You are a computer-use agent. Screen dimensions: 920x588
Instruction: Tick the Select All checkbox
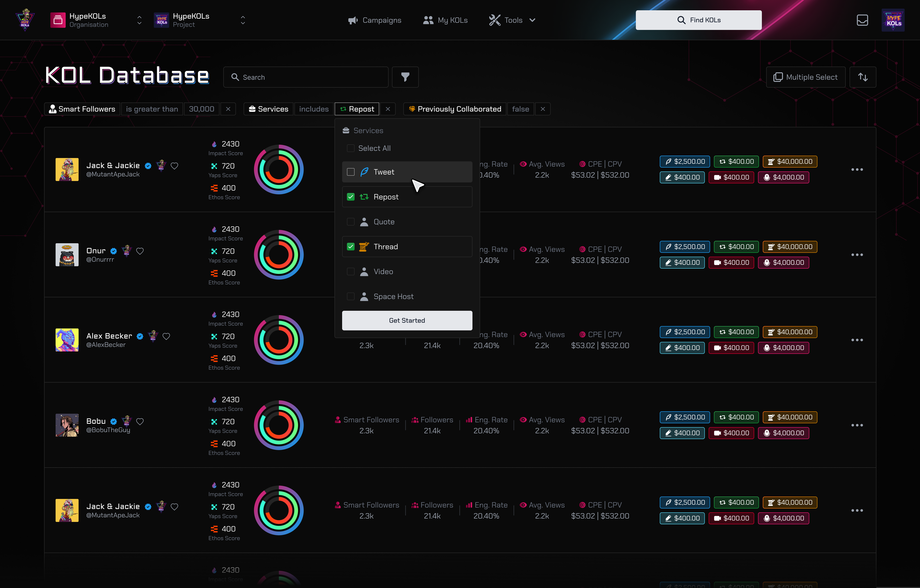tap(350, 148)
